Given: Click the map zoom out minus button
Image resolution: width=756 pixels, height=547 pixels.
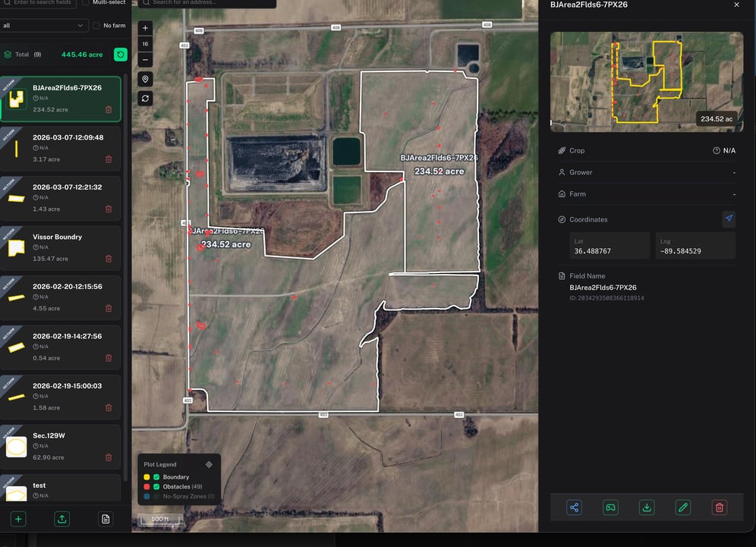Looking at the screenshot, I should (145, 60).
